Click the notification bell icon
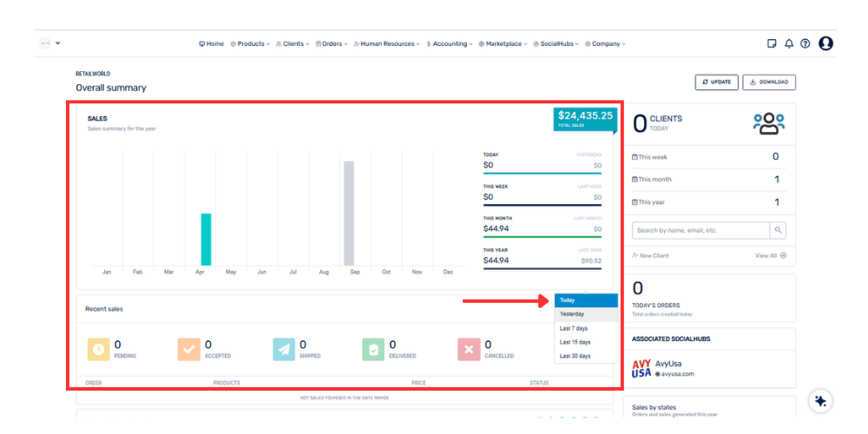 [789, 43]
